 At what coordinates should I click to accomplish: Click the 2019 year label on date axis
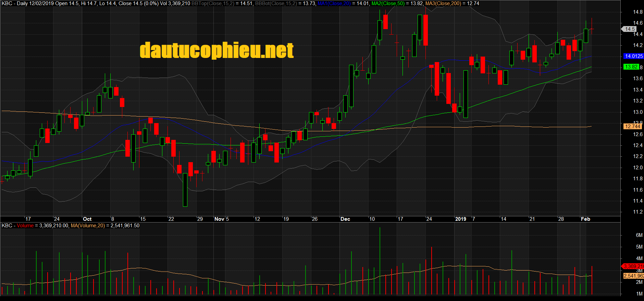click(460, 219)
